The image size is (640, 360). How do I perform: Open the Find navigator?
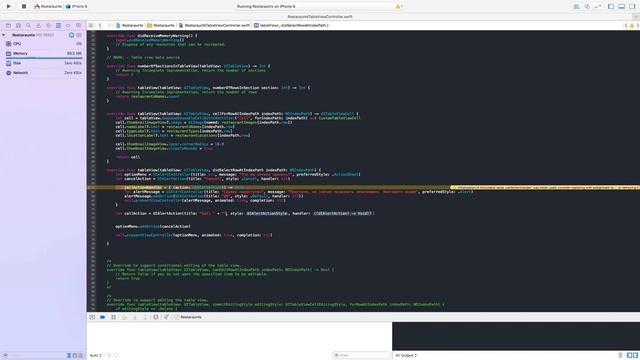pyautogui.click(x=28, y=25)
